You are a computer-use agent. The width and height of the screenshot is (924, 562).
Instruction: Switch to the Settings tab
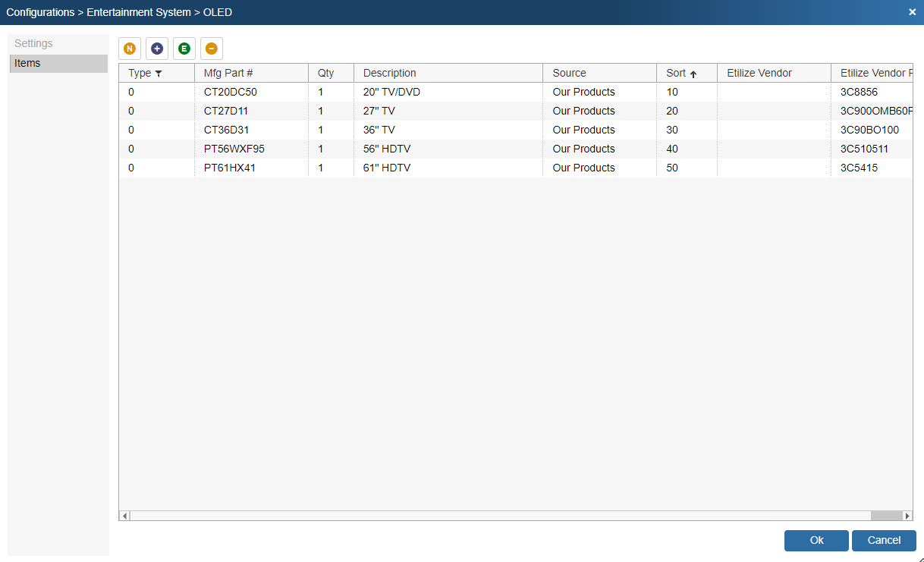(x=33, y=44)
